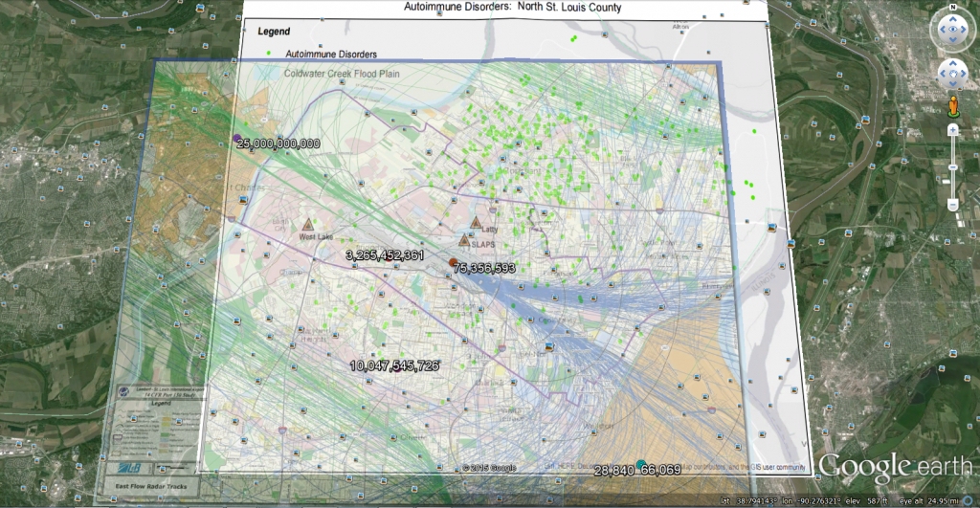Image resolution: width=980 pixels, height=508 pixels.
Task: Click the eye icon in Look joystick
Action: point(952,30)
